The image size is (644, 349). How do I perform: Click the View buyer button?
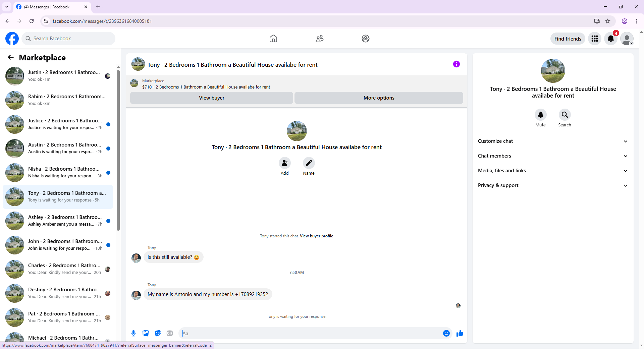click(212, 98)
